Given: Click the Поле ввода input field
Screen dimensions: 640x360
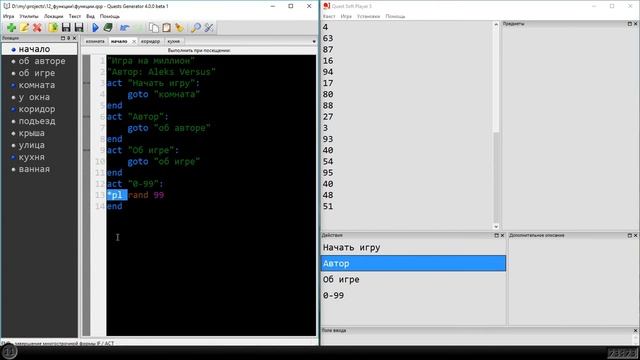Looking at the screenshot, I should [x=477, y=339].
